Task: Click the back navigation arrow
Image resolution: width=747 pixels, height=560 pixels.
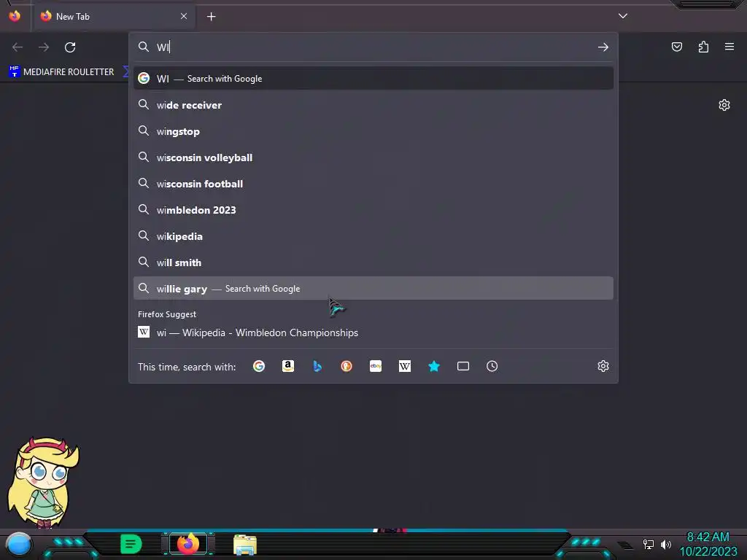Action: point(18,47)
